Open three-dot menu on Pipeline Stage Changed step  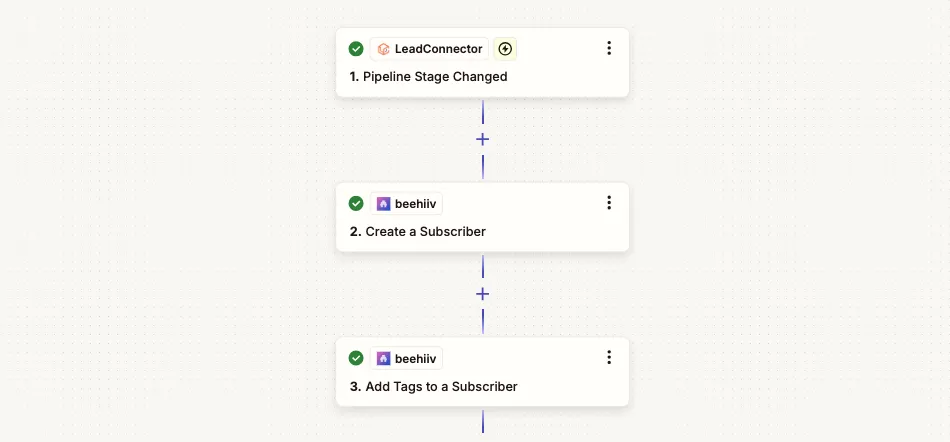[609, 48]
